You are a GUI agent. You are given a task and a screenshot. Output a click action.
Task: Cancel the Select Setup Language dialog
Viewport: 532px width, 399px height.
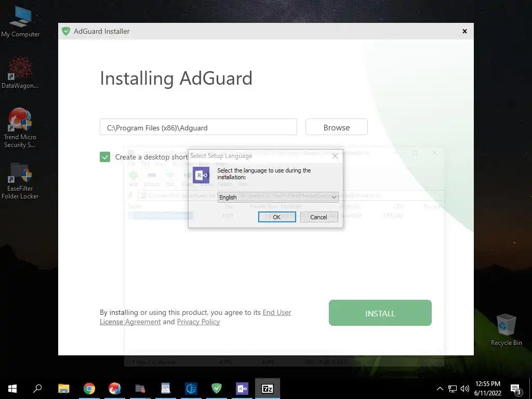(x=319, y=217)
